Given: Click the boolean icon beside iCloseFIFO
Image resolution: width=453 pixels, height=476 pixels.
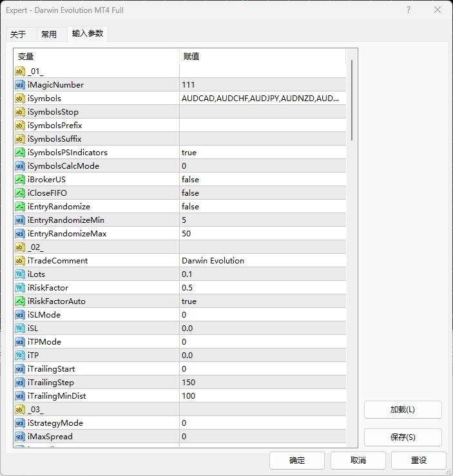Looking at the screenshot, I should [x=20, y=193].
